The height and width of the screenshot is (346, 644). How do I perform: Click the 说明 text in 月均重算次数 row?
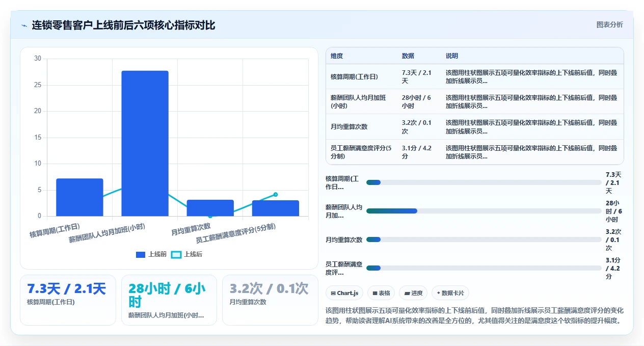point(531,127)
